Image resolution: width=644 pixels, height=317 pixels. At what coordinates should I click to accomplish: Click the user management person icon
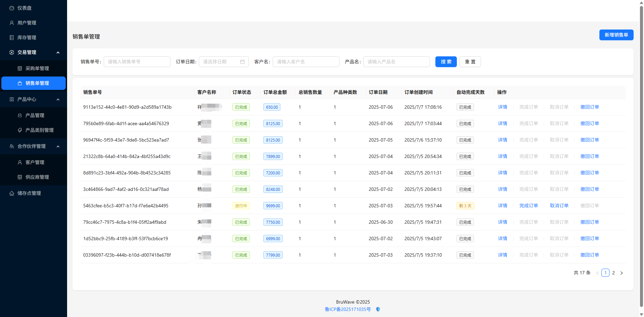pyautogui.click(x=12, y=23)
